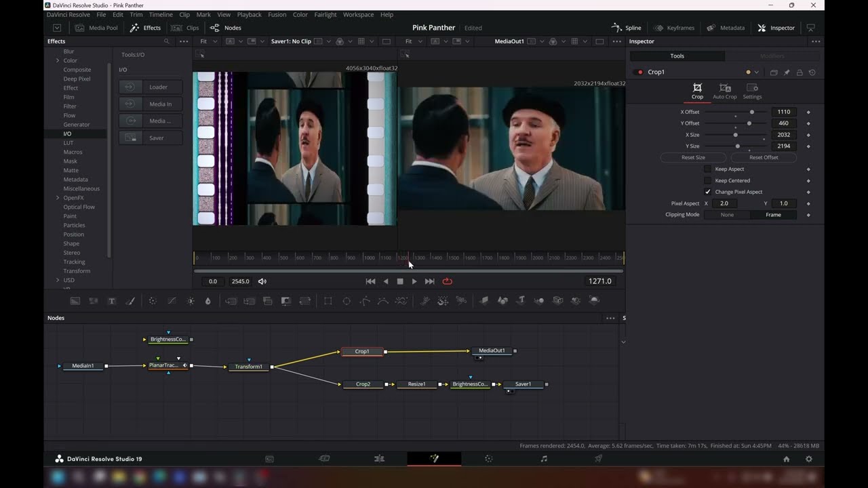This screenshot has width=868, height=488.
Task: Open Inspector panel options menu
Action: [816, 41]
